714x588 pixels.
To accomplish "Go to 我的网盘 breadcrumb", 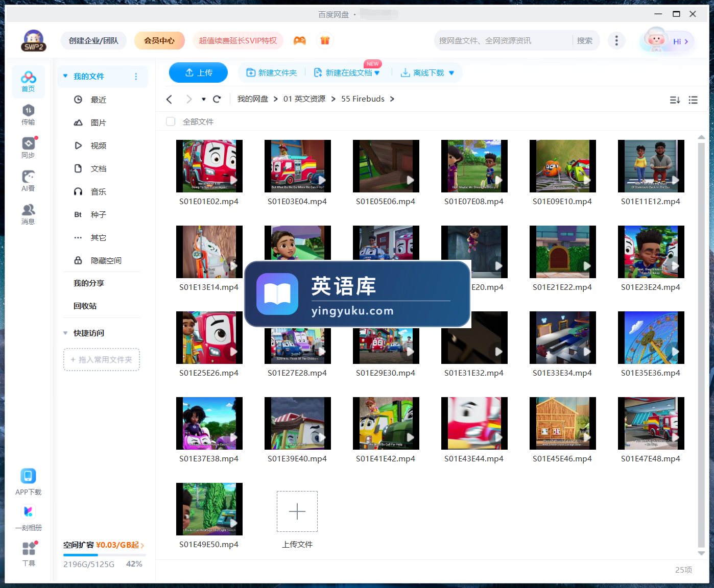I will click(253, 99).
